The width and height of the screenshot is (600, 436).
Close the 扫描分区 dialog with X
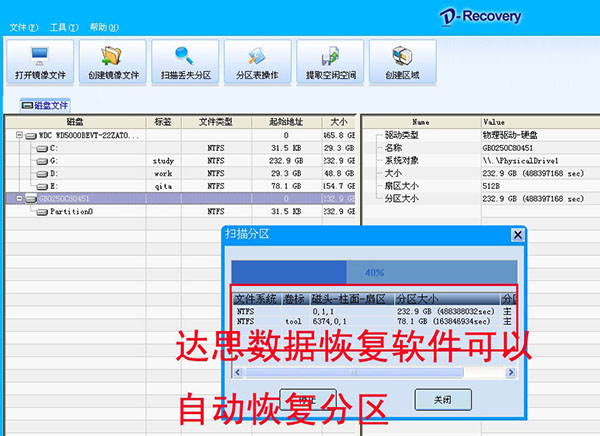coord(518,234)
